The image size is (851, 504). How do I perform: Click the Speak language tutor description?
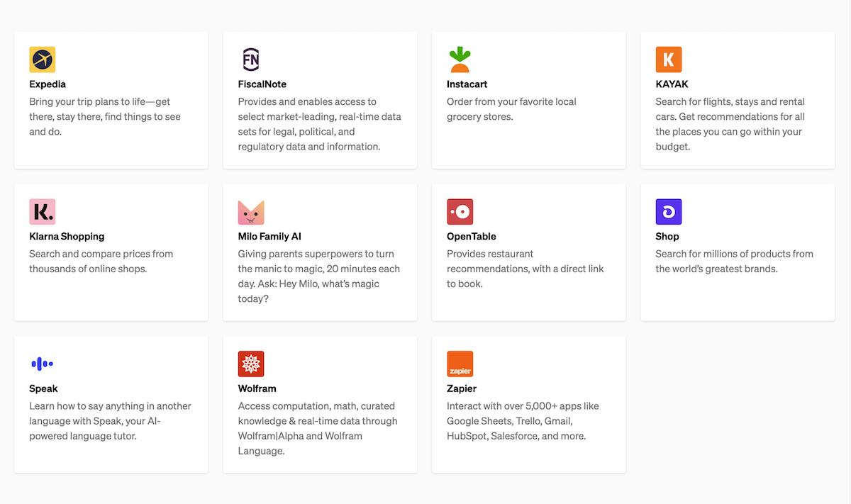pos(110,421)
